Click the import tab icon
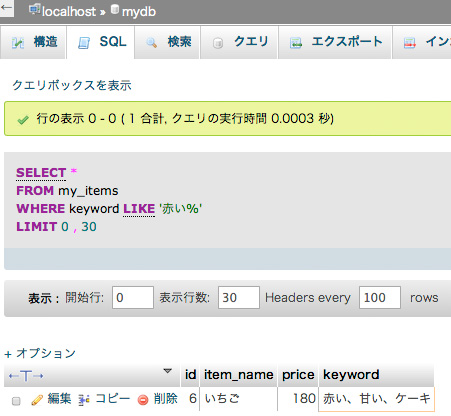451x416 pixels. [x=410, y=43]
